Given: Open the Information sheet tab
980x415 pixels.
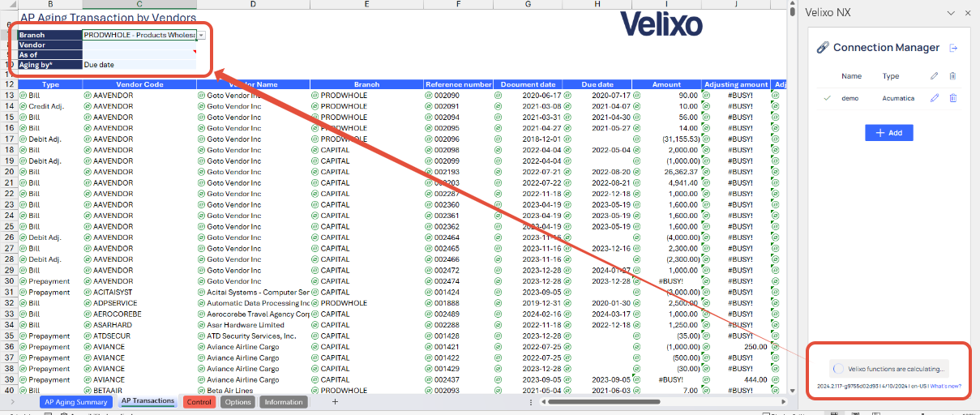Looking at the screenshot, I should click(x=284, y=402).
